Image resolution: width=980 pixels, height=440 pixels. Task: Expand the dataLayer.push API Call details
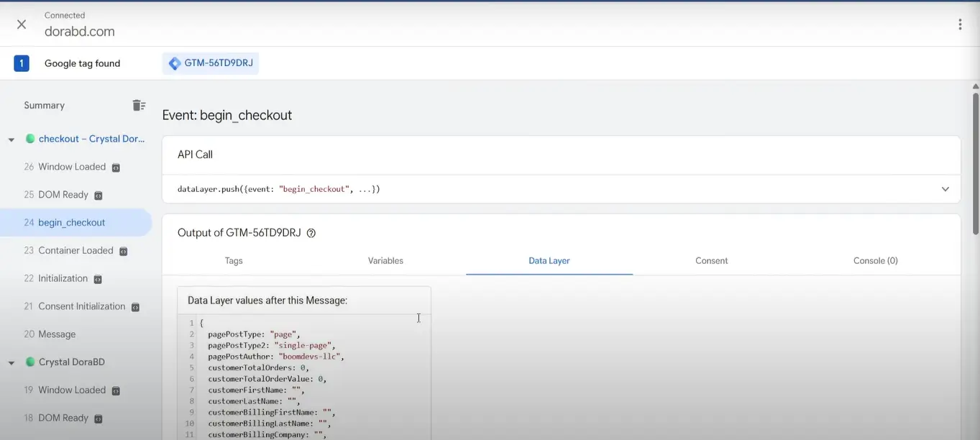click(945, 189)
